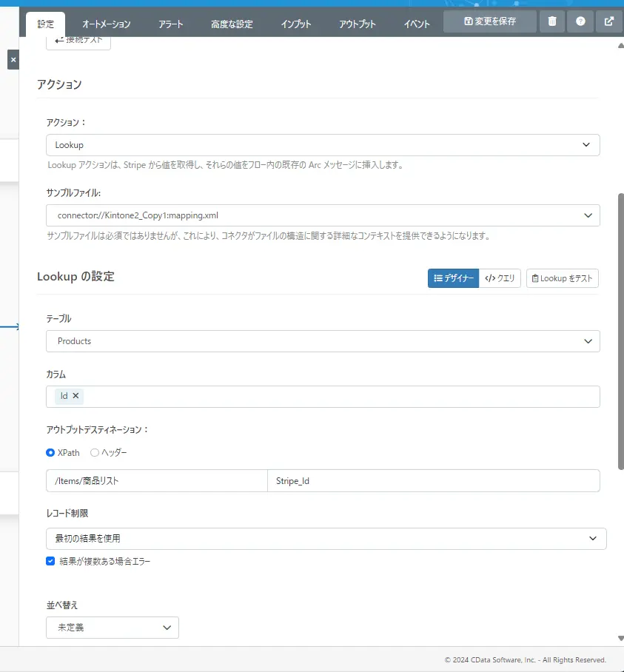The width and height of the screenshot is (624, 672).
Task: Click the Stripe_Id input field
Action: [x=434, y=481]
